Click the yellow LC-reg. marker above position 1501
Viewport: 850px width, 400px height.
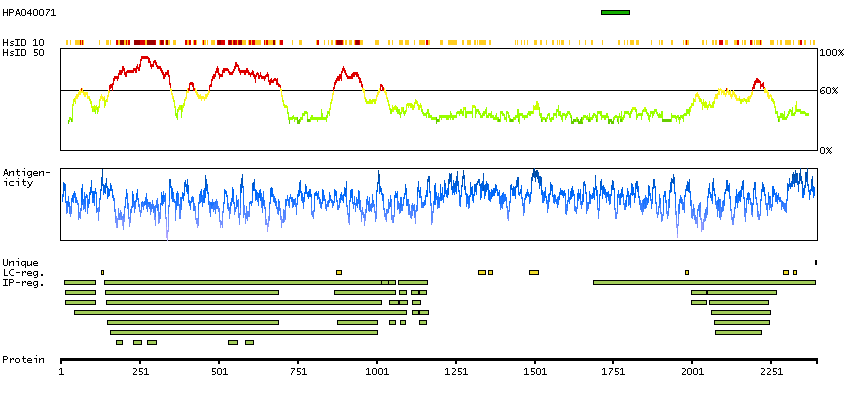coord(534,272)
